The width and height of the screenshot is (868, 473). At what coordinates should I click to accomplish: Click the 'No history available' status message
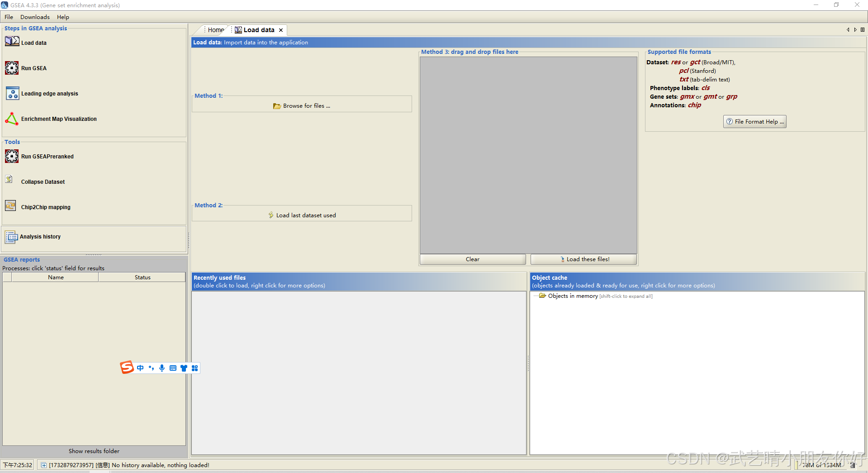click(x=161, y=465)
